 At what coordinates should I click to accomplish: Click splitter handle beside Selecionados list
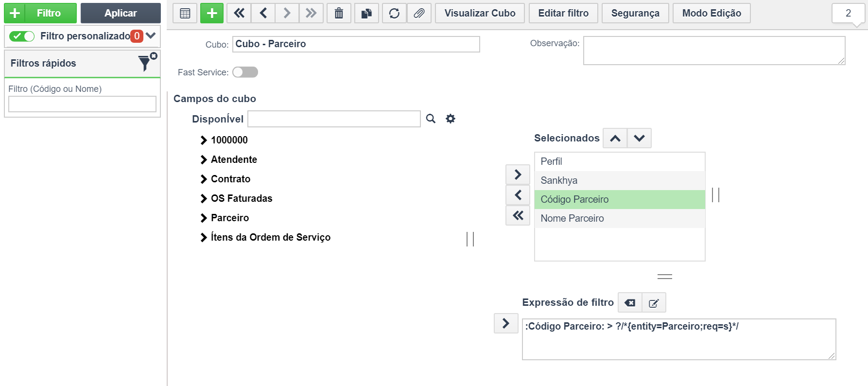pos(715,195)
